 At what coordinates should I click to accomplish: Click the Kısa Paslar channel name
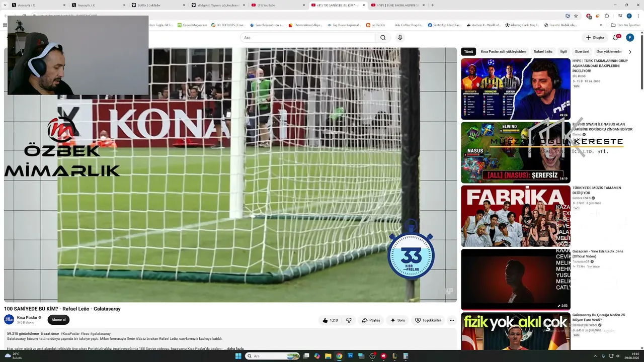coord(27,317)
